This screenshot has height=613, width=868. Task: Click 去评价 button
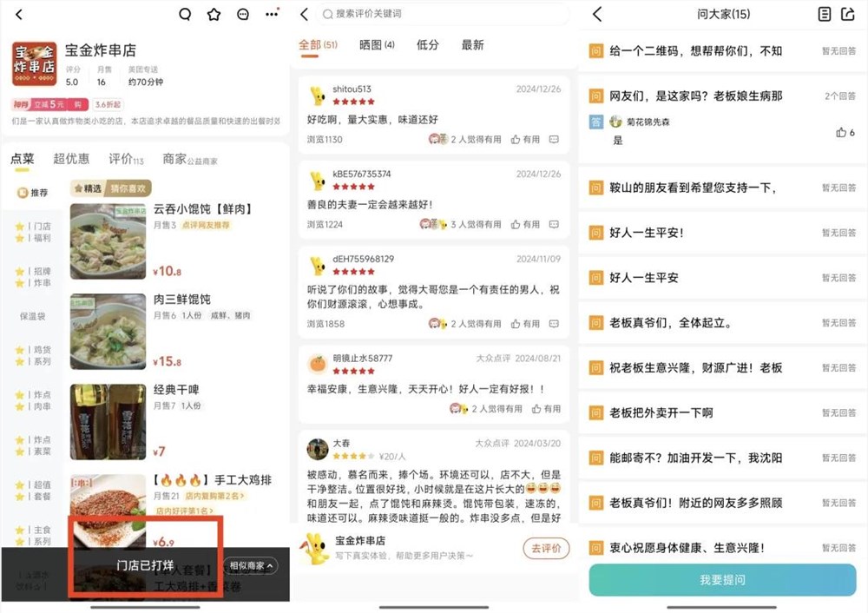[x=546, y=548]
